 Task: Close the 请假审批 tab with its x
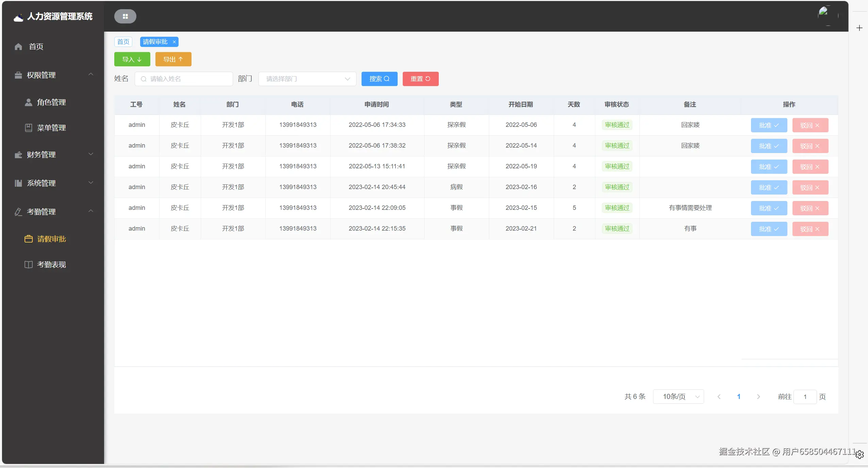point(174,42)
